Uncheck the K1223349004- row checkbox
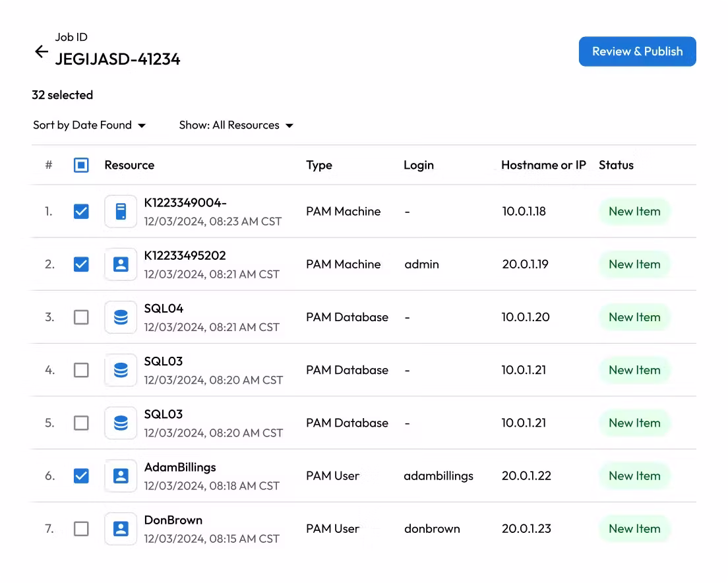The image size is (728, 583). point(81,212)
